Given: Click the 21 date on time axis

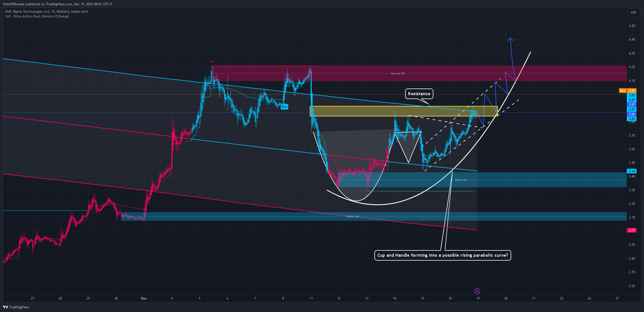Looking at the screenshot, I should (534, 298).
